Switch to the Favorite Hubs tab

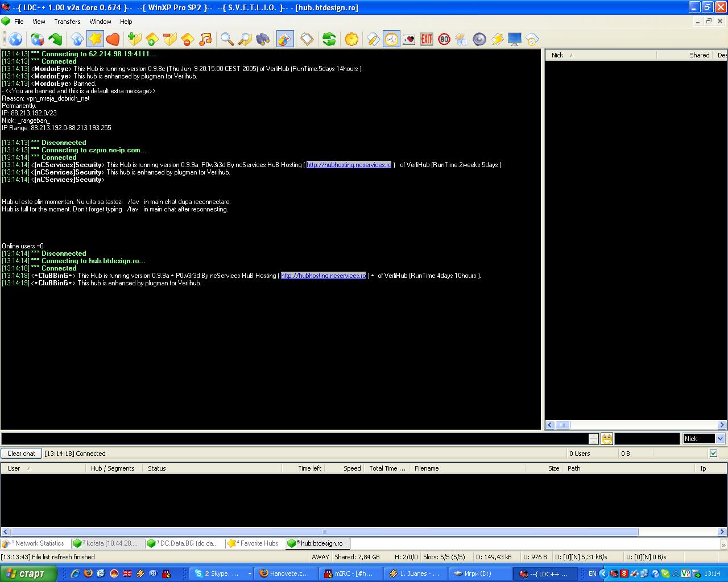(x=254, y=543)
